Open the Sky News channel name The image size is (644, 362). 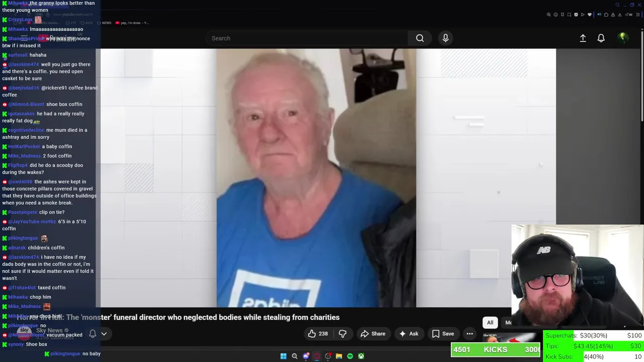49,330
